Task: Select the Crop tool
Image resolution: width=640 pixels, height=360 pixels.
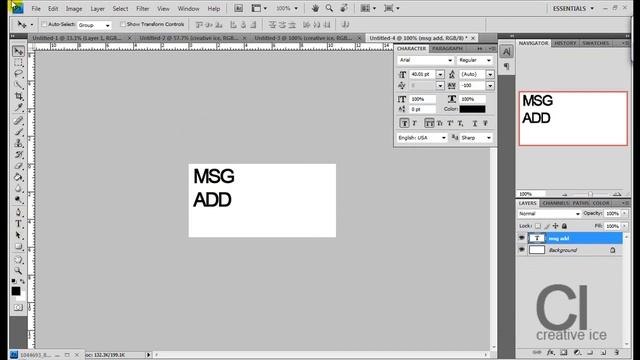Action: tap(18, 96)
